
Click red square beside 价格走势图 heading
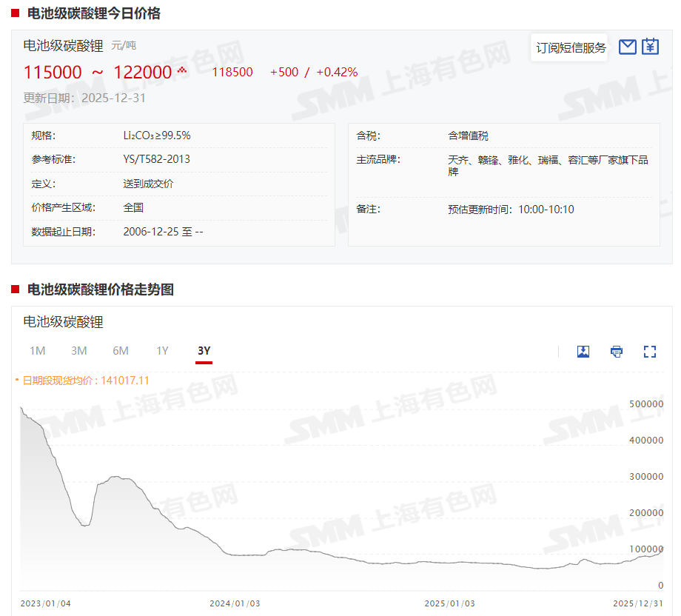tap(15, 289)
